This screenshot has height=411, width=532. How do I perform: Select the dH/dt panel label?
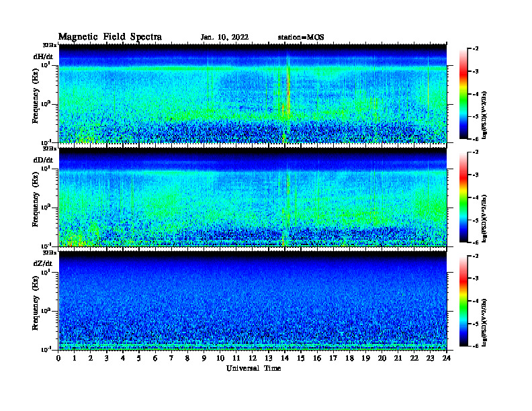point(43,56)
